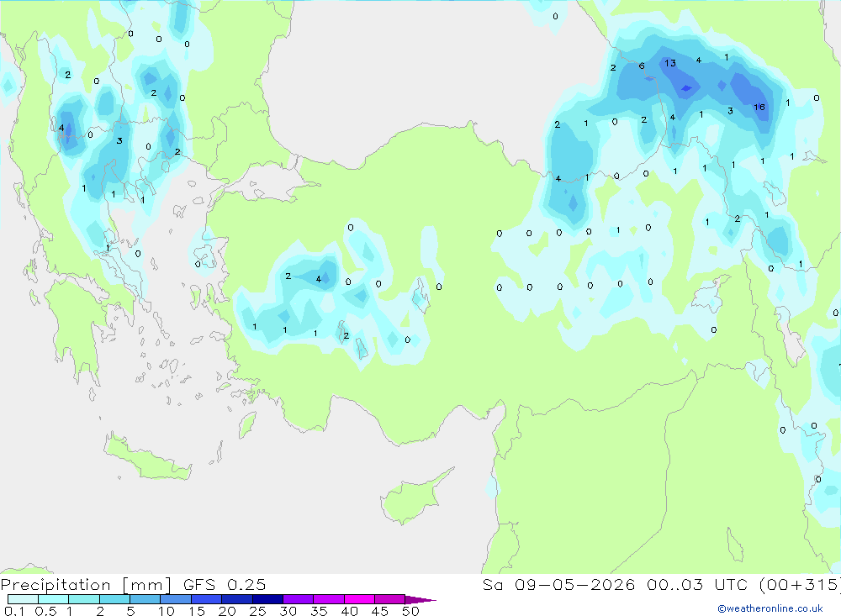The image size is (841, 616).
Task: Click the "35" legend scale label
Action: coord(319,611)
